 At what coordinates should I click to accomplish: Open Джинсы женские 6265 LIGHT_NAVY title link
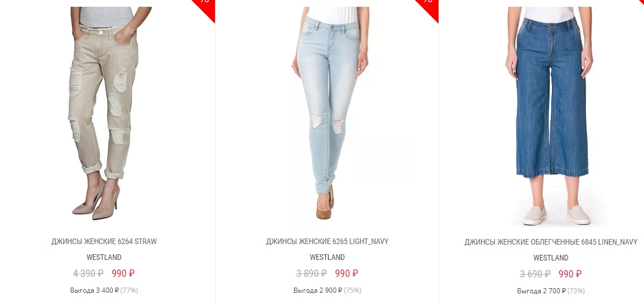tap(327, 241)
